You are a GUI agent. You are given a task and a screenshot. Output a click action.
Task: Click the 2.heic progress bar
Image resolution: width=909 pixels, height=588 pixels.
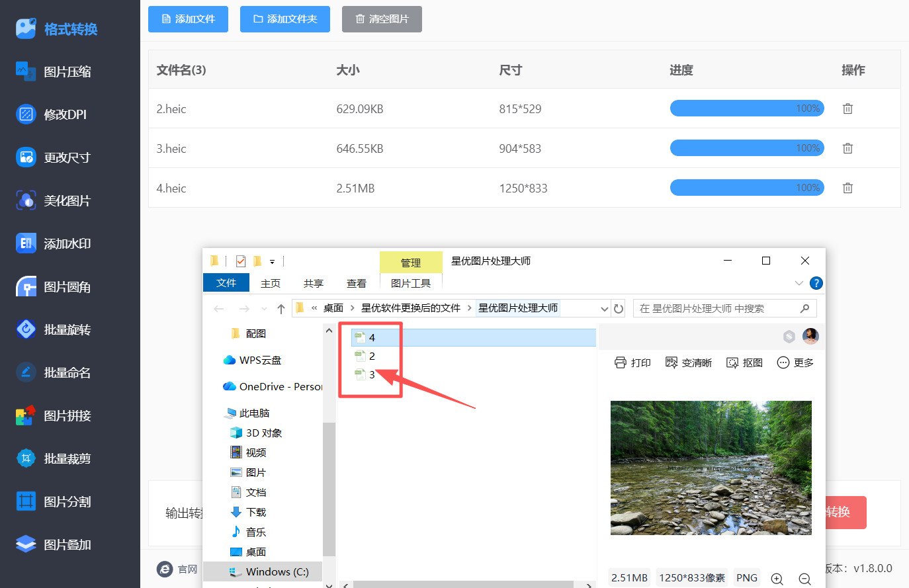pyautogui.click(x=747, y=108)
